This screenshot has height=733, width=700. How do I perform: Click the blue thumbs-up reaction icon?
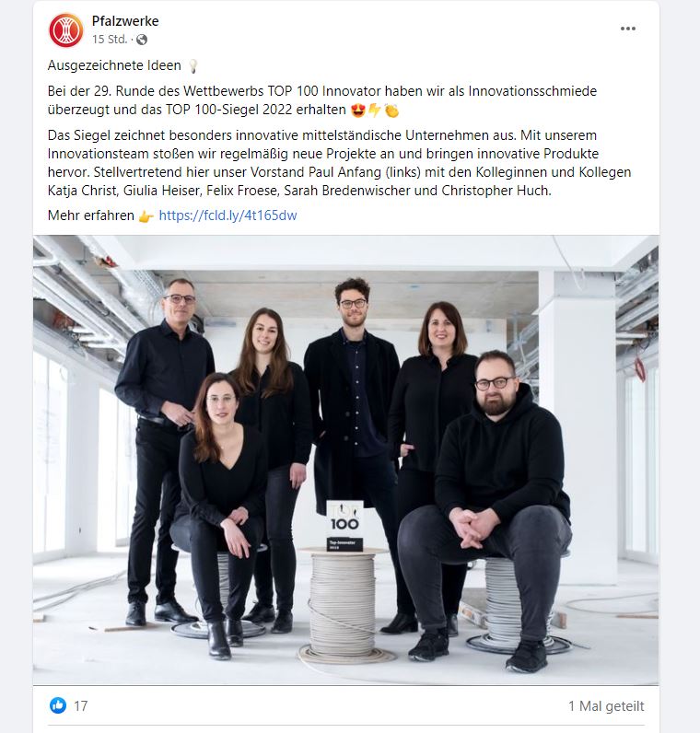[x=58, y=705]
